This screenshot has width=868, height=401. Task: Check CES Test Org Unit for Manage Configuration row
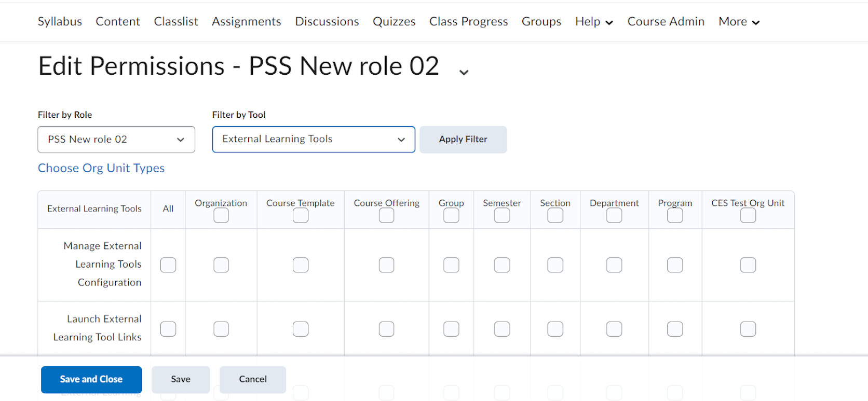point(748,265)
